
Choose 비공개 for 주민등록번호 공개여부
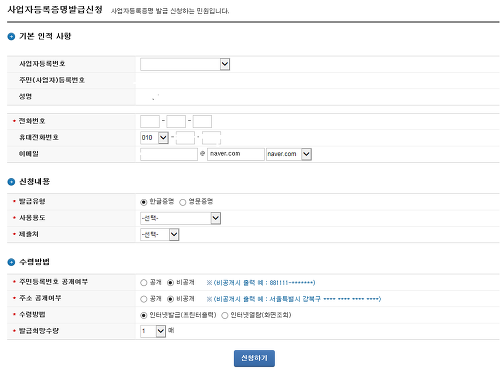(170, 283)
